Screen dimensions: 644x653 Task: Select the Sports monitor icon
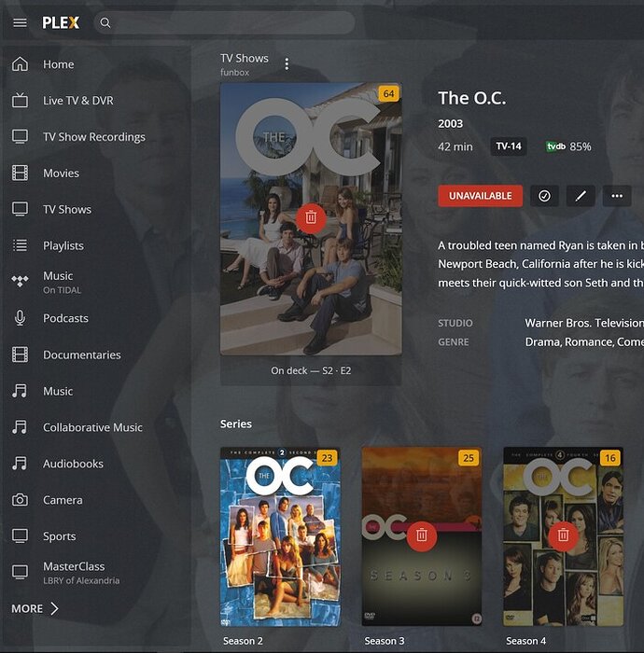tap(20, 536)
